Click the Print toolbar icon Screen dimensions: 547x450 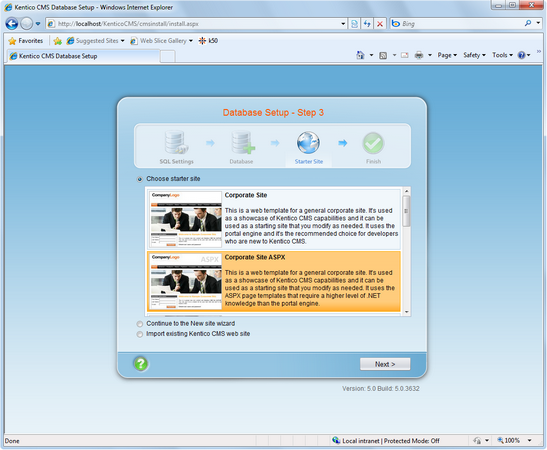coord(419,55)
